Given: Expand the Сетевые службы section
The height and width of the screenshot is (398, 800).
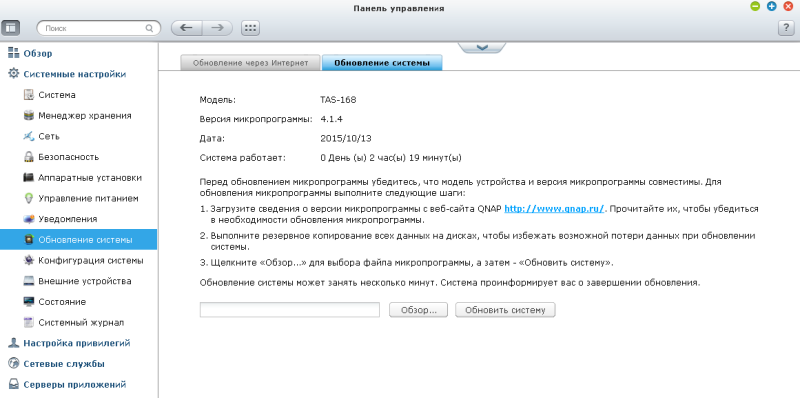Looking at the screenshot, I should tap(64, 364).
